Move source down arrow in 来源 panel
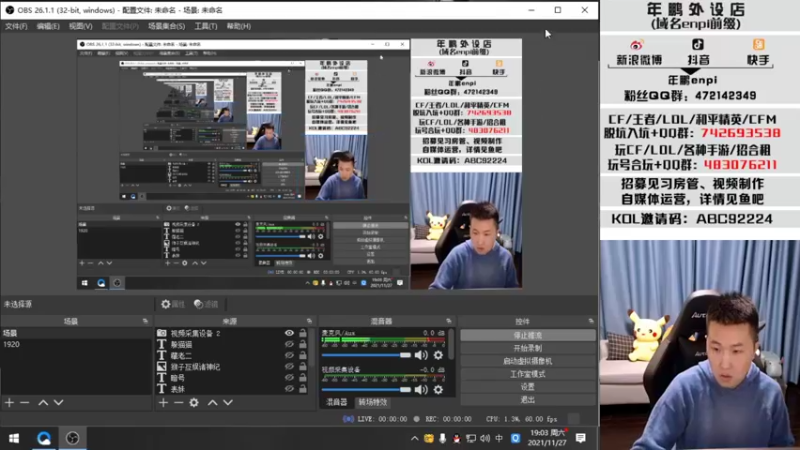The image size is (800, 450). [228, 403]
